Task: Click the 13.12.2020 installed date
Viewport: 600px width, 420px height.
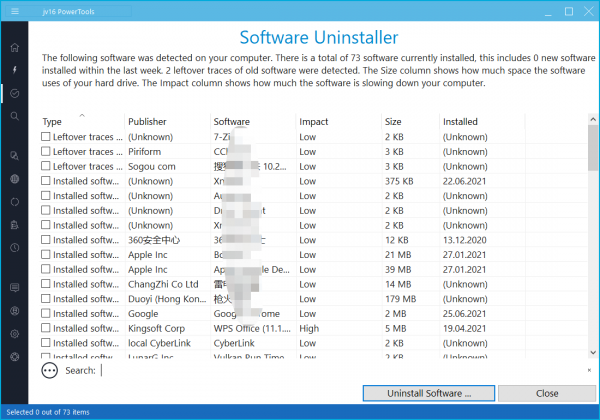Action: [x=464, y=240]
